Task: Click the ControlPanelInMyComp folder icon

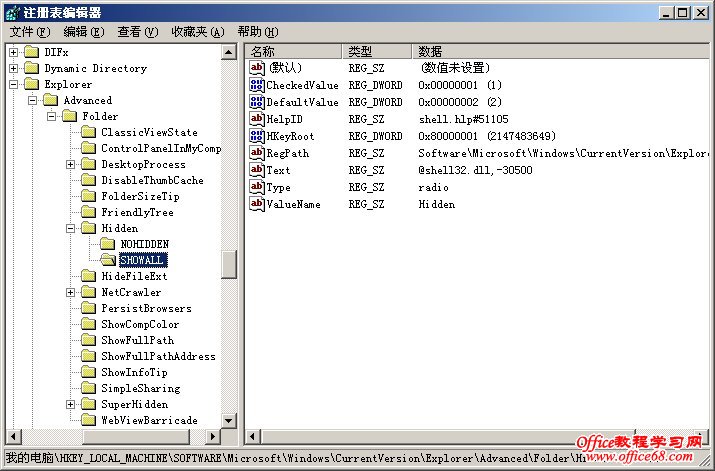Action: pyautogui.click(x=88, y=148)
